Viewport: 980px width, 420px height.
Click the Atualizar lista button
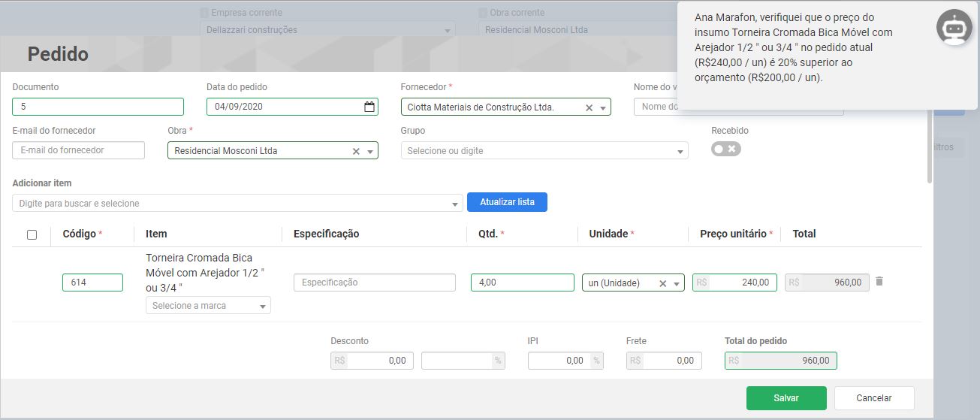pyautogui.click(x=507, y=202)
